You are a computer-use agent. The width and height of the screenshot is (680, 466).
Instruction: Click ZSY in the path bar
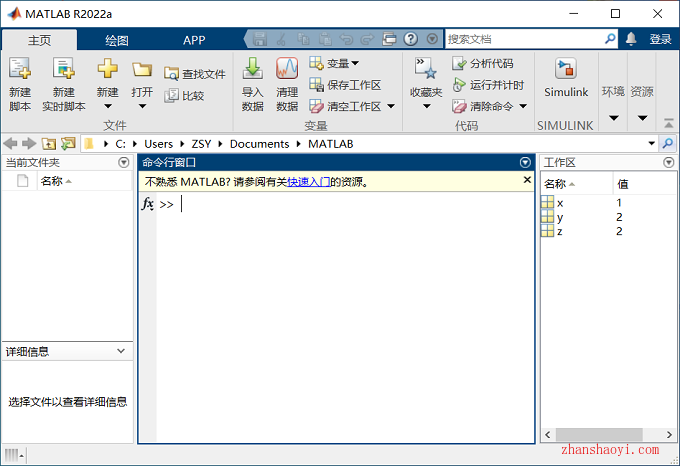pos(201,144)
